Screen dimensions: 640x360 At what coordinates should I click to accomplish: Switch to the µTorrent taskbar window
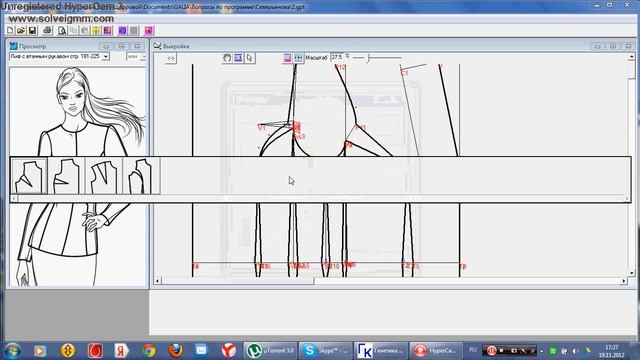[x=271, y=351]
